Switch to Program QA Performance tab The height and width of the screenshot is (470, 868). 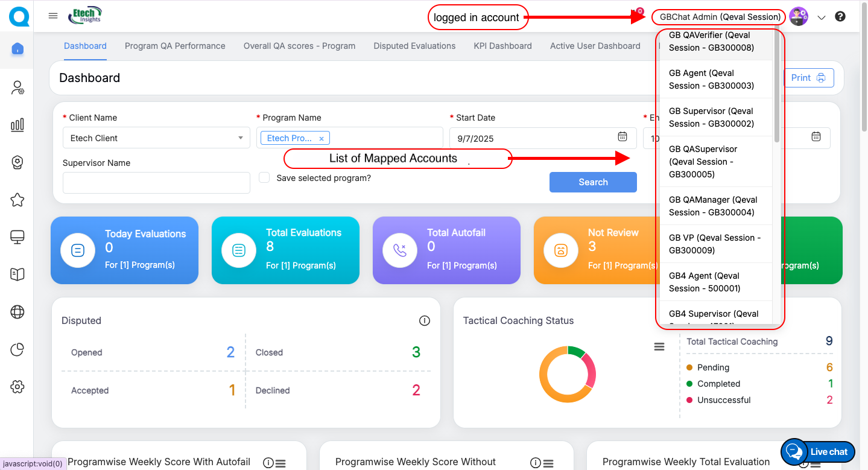[x=175, y=46]
